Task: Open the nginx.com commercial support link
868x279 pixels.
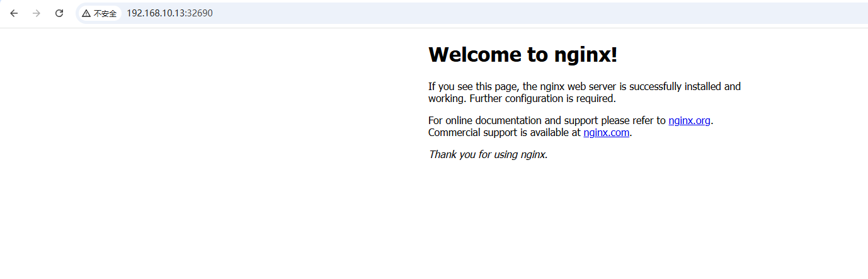Action: 606,132
